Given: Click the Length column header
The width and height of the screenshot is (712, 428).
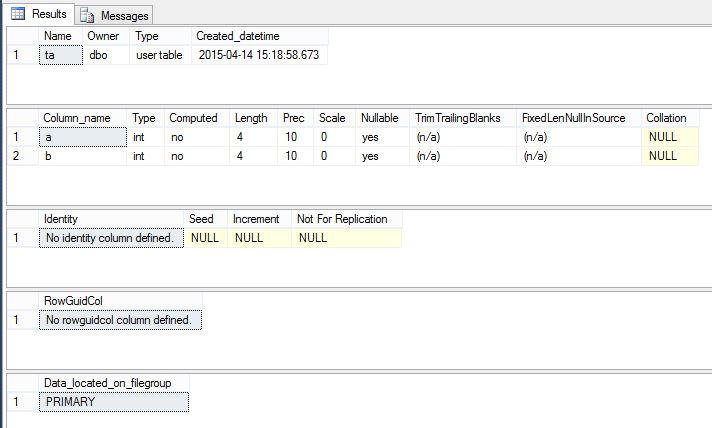Looking at the screenshot, I should coord(253,118).
